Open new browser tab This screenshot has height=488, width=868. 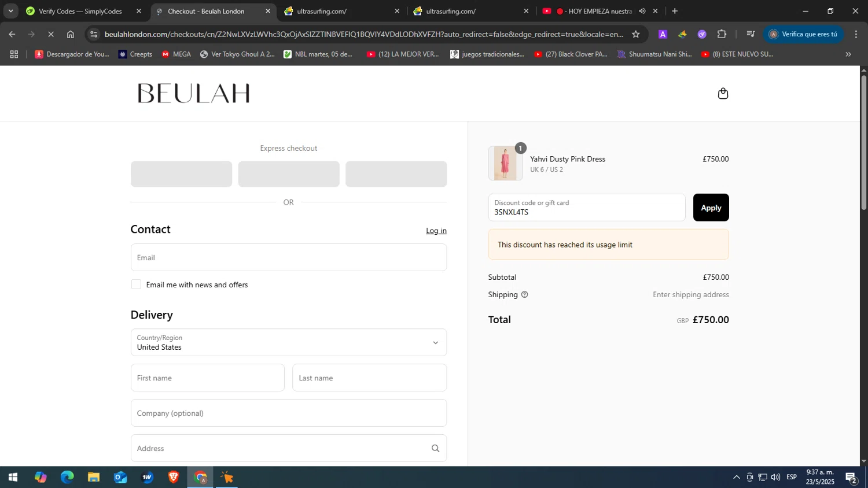tap(675, 11)
